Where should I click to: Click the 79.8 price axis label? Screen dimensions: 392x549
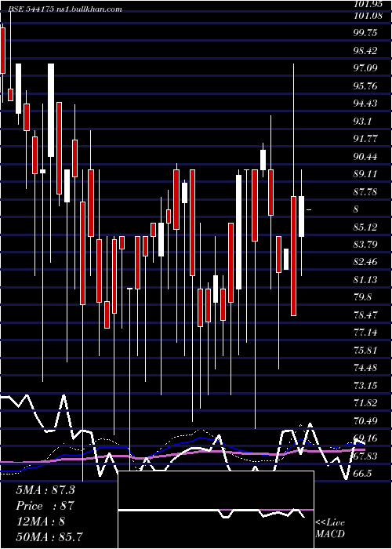pyautogui.click(x=363, y=297)
